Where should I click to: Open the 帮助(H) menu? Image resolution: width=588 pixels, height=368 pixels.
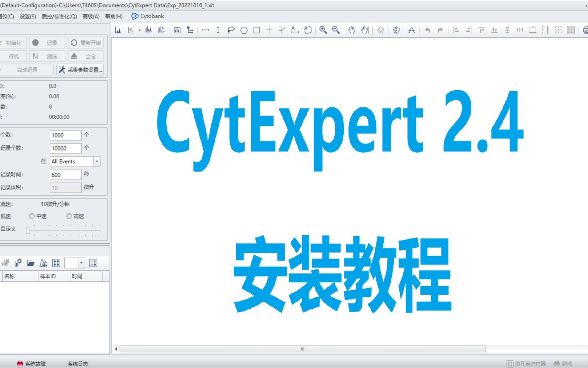coord(114,16)
